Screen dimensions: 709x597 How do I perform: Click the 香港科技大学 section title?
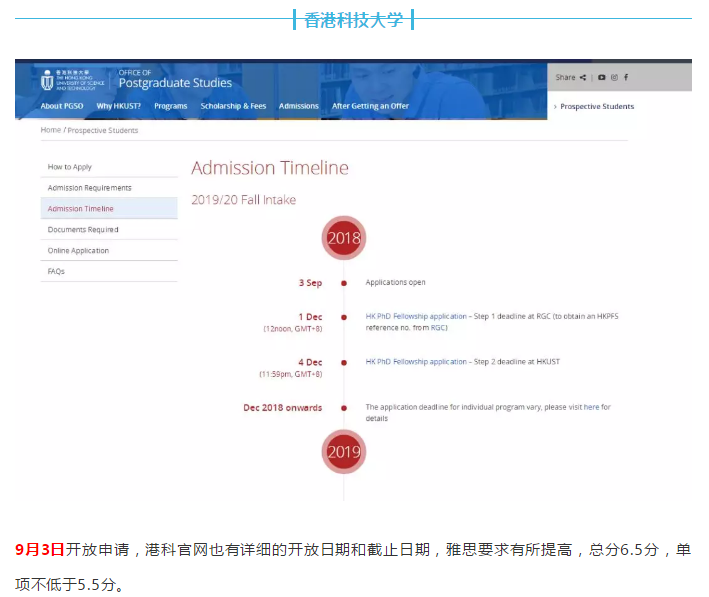pyautogui.click(x=354, y=20)
